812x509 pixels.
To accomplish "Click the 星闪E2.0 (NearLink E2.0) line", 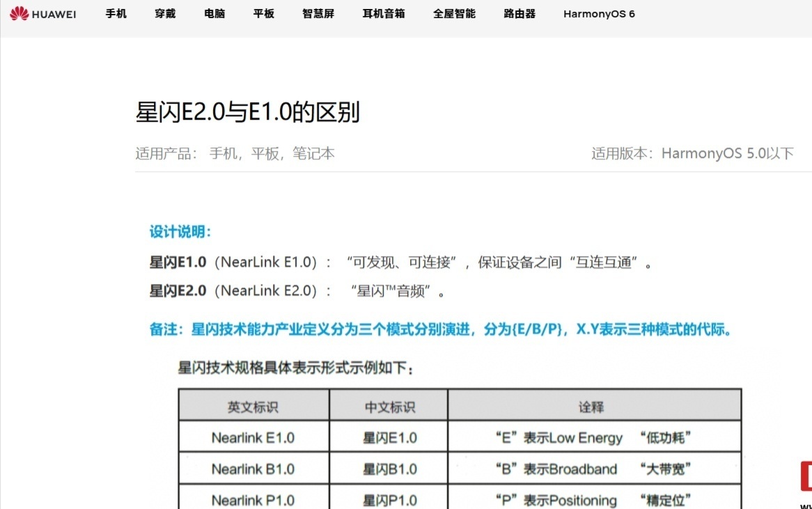I will [x=297, y=291].
